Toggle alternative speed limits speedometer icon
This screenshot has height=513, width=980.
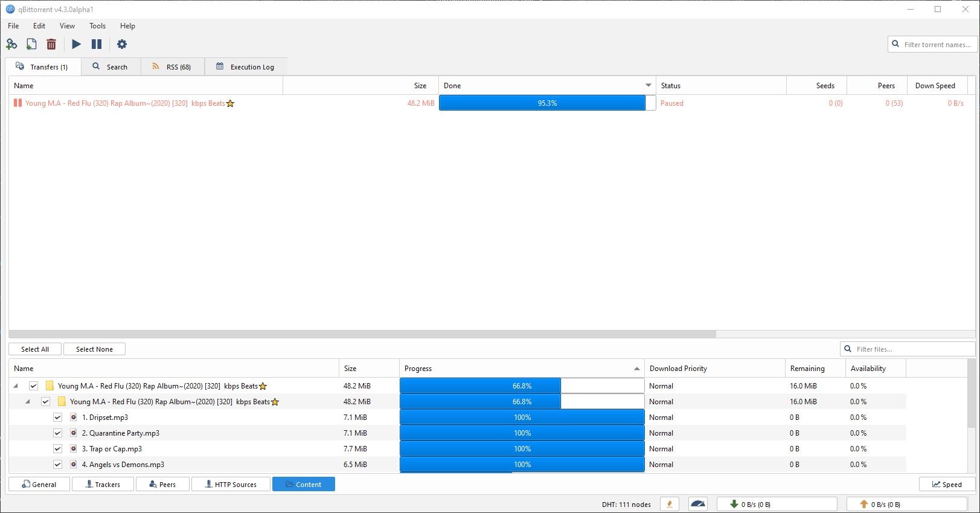click(x=698, y=504)
